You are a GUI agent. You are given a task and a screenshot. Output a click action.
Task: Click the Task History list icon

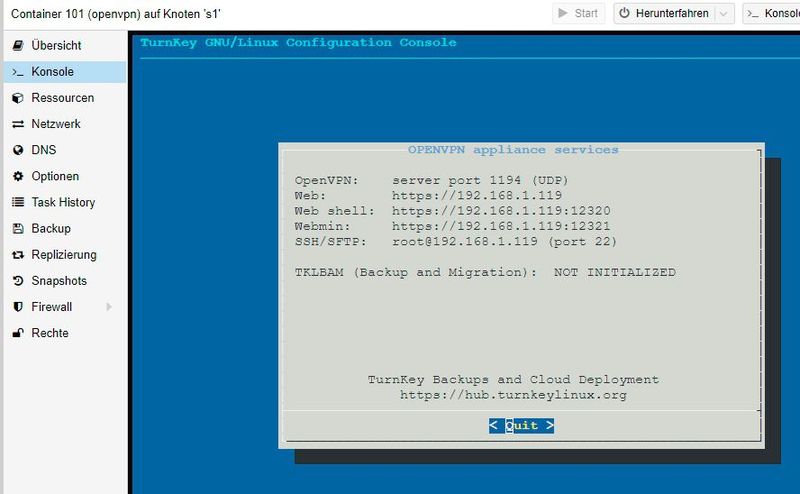(x=18, y=202)
